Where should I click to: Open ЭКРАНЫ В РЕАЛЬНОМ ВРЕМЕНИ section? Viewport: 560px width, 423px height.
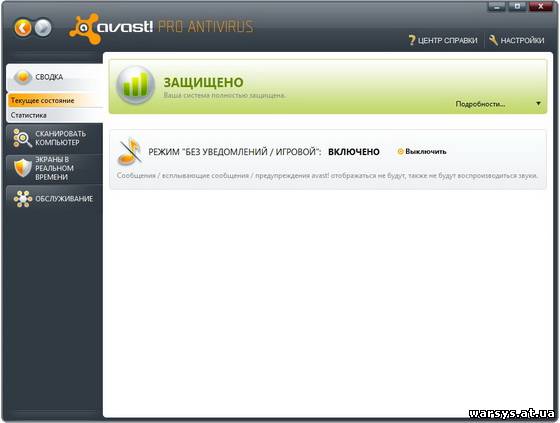click(x=54, y=168)
